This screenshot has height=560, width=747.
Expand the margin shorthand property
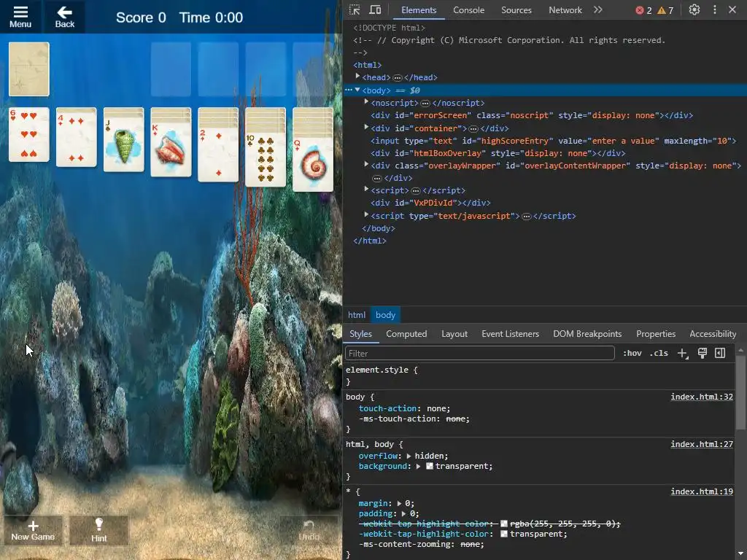tap(399, 503)
